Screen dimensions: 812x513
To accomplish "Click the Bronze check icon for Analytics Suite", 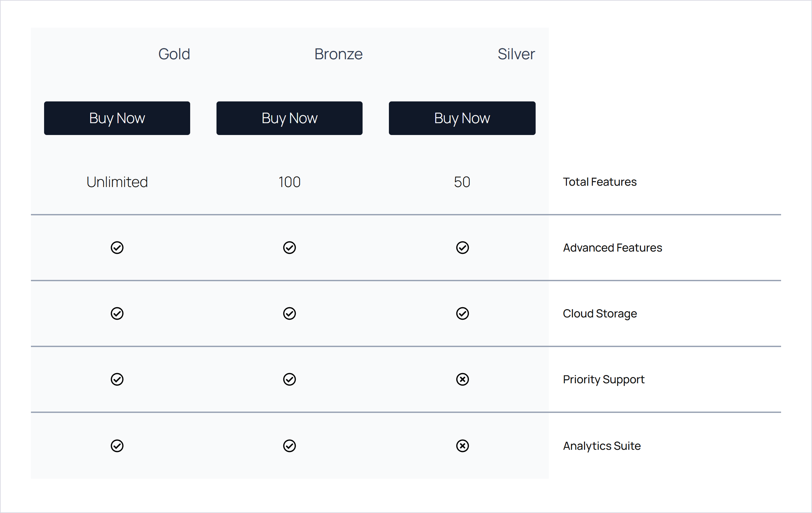I will tap(289, 446).
